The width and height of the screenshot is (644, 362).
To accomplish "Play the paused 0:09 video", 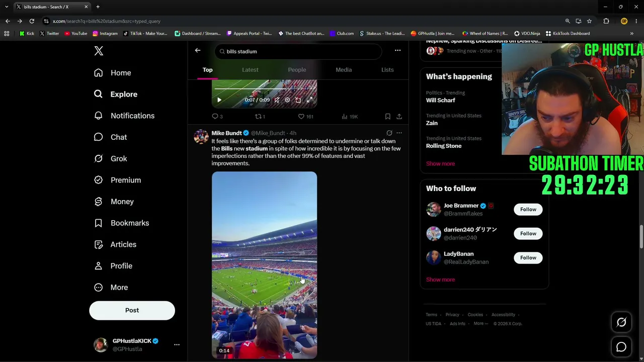I will [219, 100].
